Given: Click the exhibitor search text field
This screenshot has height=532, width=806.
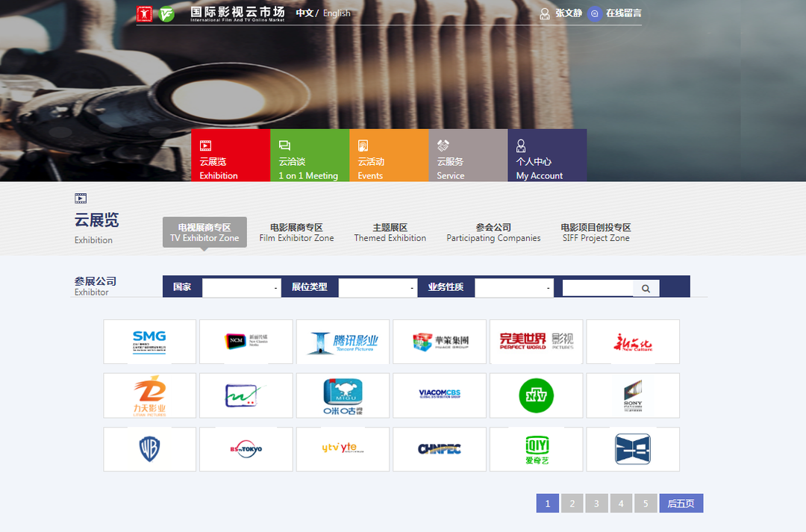Looking at the screenshot, I should [x=597, y=288].
